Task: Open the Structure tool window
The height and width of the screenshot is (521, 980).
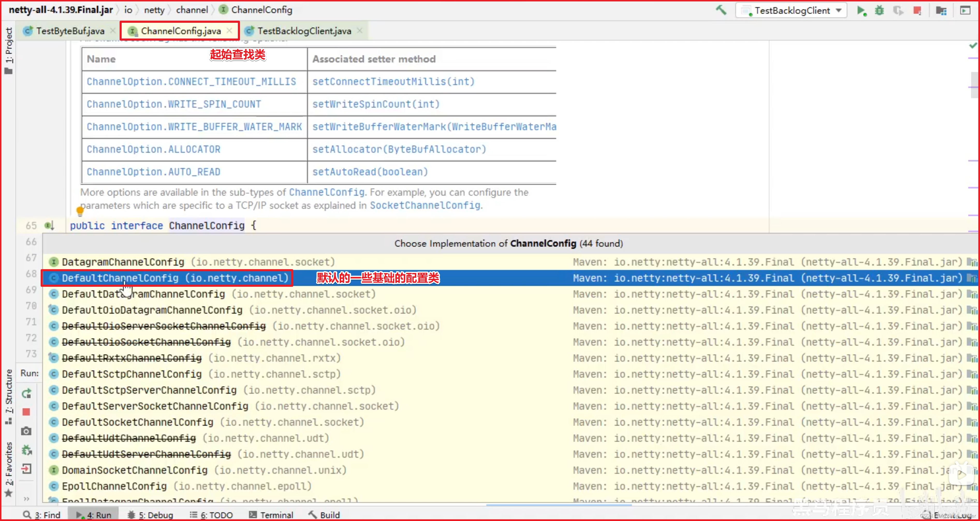Action: coord(8,397)
